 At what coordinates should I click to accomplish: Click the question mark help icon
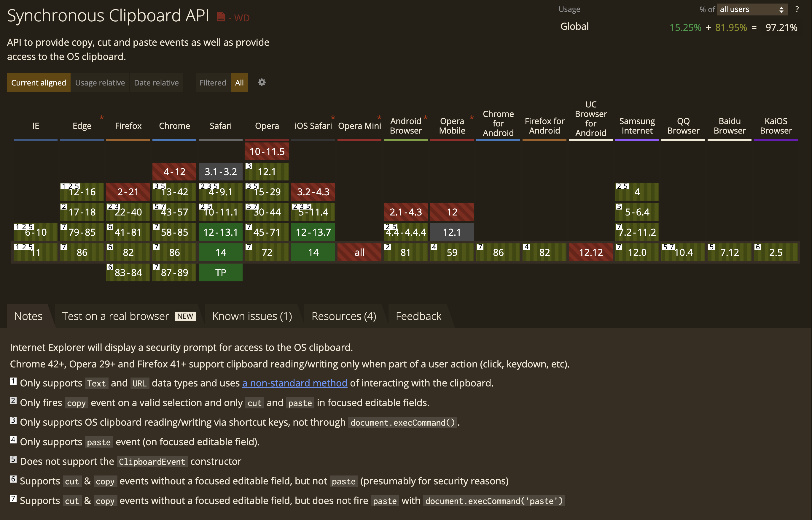pyautogui.click(x=797, y=9)
